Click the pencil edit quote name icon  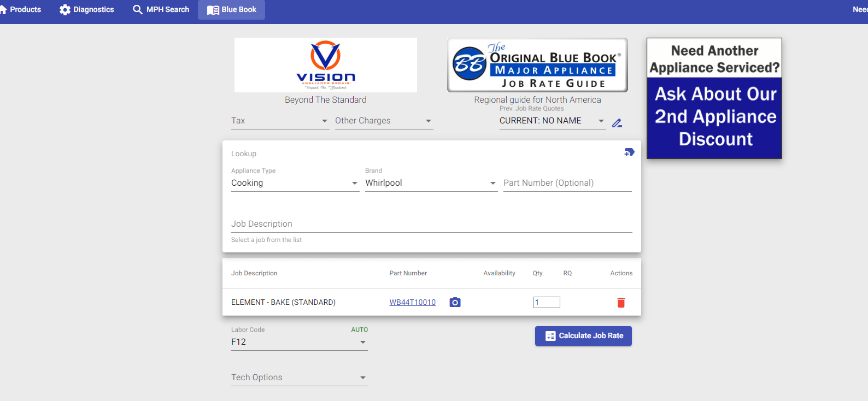(x=617, y=123)
